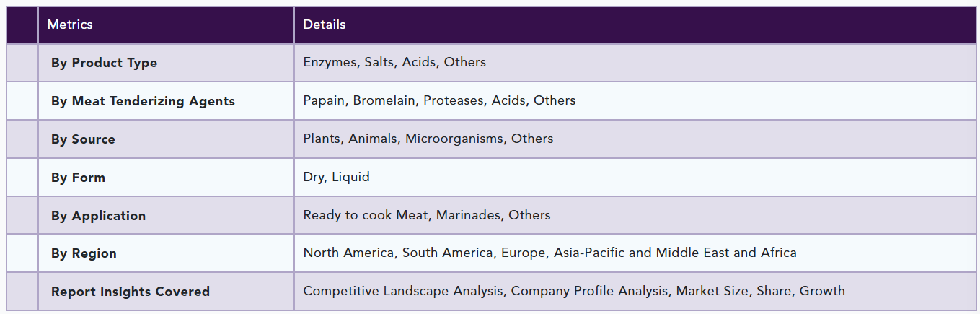Select the By Product Type row label
Image resolution: width=980 pixels, height=314 pixels.
coord(104,63)
